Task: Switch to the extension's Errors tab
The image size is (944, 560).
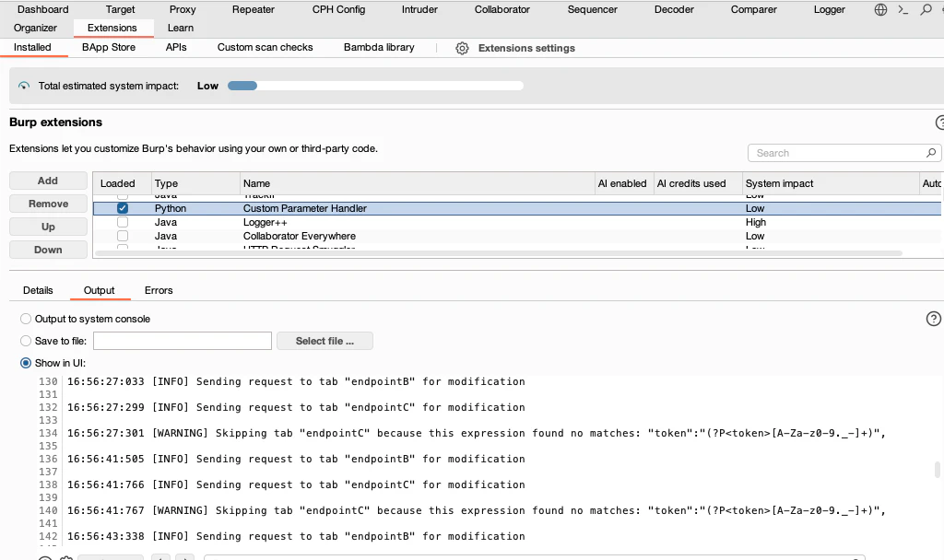Action: pyautogui.click(x=159, y=290)
